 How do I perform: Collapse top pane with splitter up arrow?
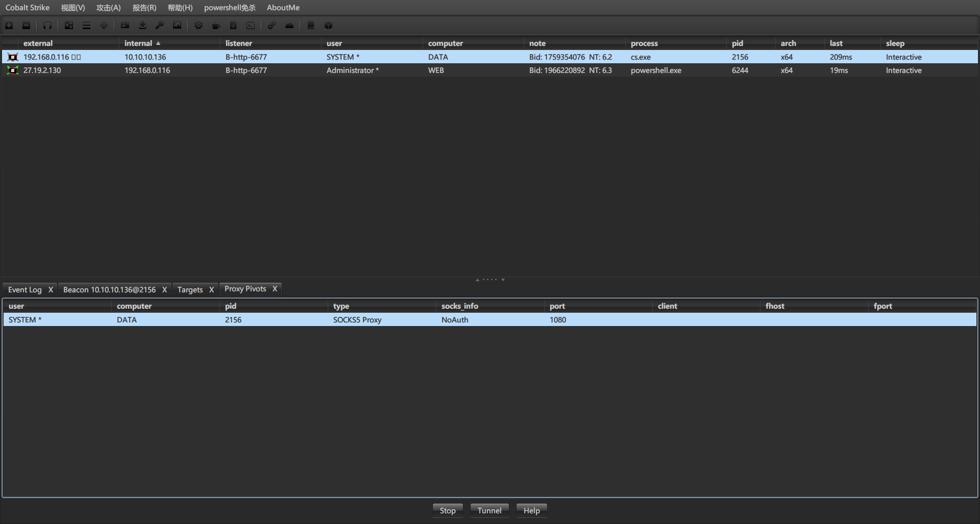(x=478, y=280)
